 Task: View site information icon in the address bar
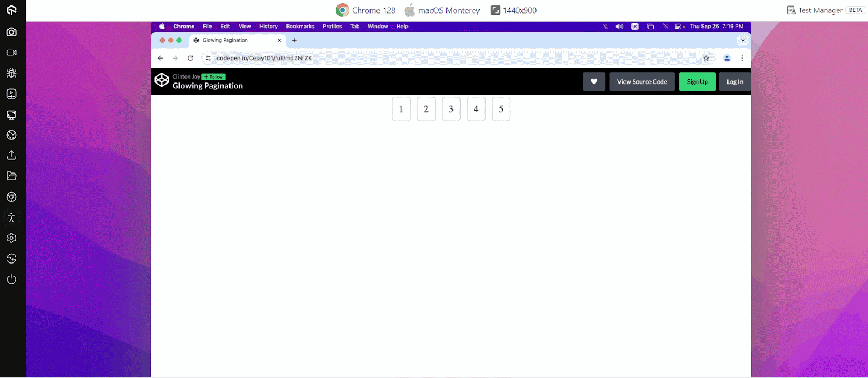point(208,58)
